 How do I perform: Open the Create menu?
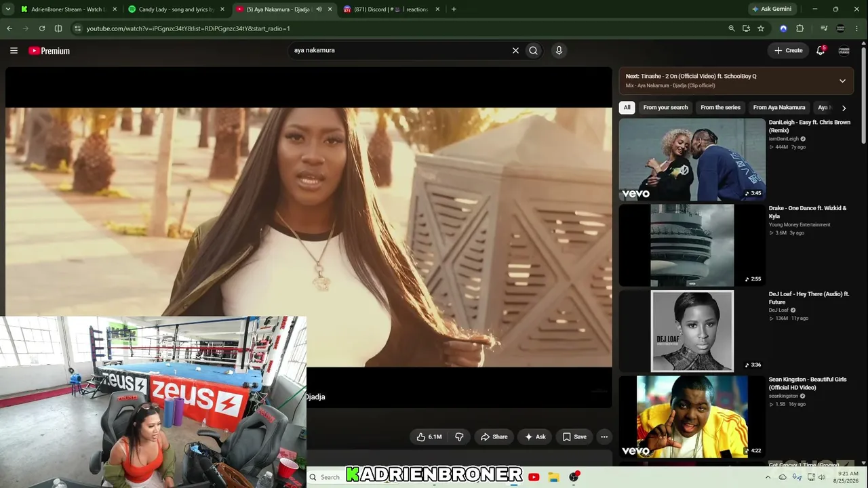tap(789, 50)
